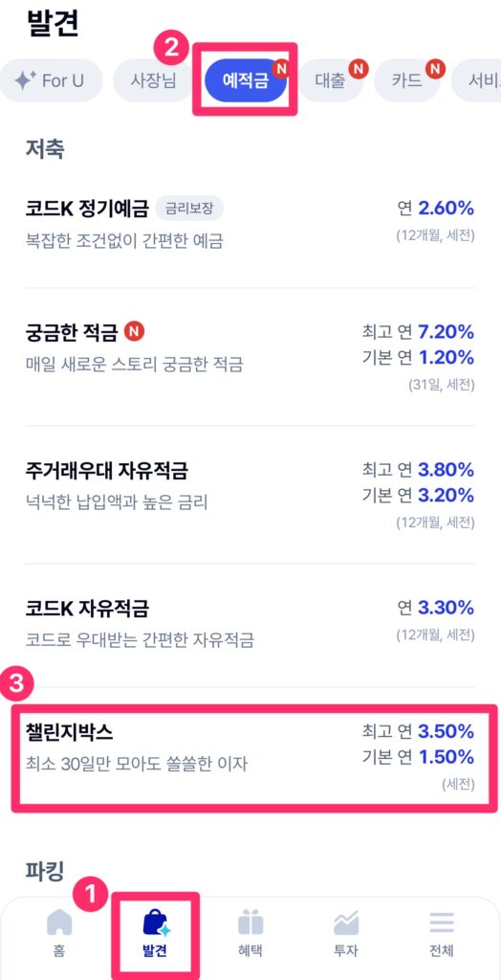Open 주거래우대 자유적금 product
This screenshot has height=980, width=501.
250,495
